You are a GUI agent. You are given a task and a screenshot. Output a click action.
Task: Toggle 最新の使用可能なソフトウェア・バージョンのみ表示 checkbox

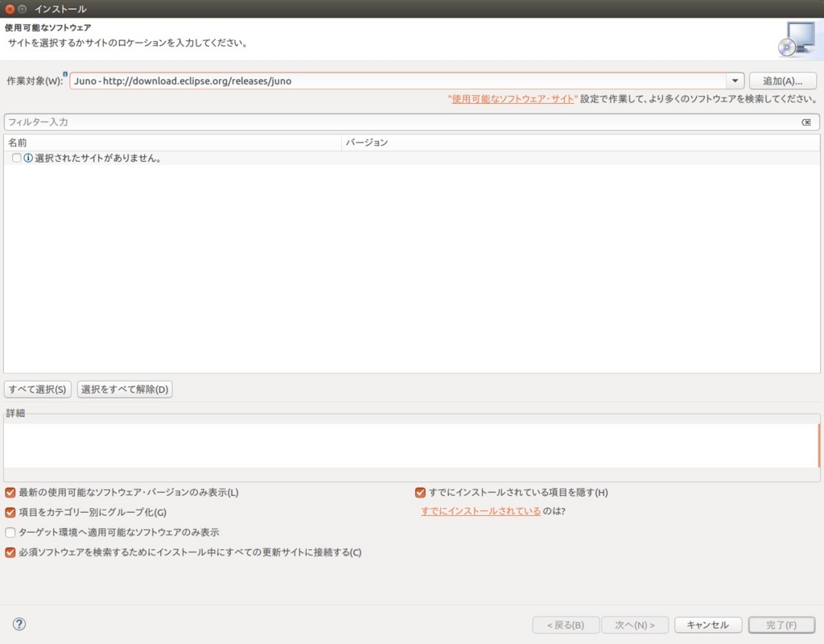[x=10, y=493]
